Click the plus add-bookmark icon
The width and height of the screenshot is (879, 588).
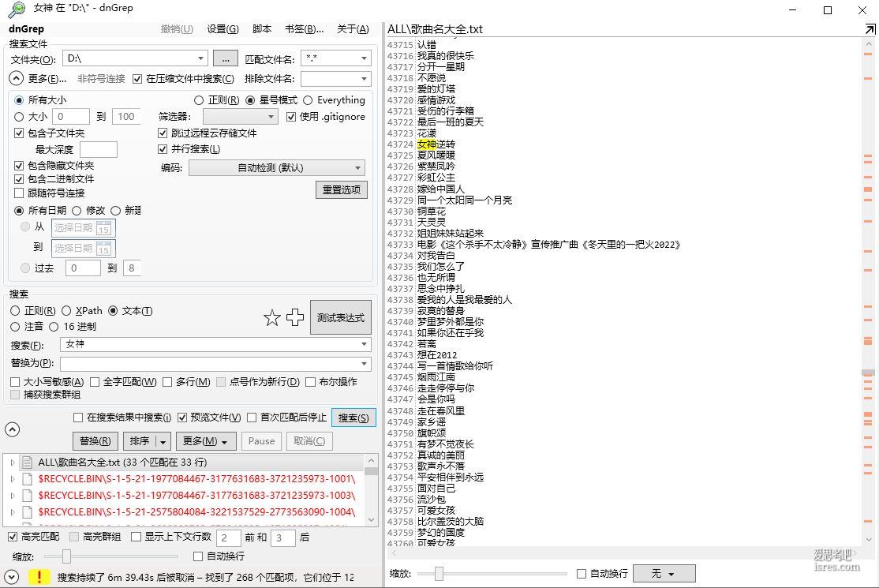point(295,317)
